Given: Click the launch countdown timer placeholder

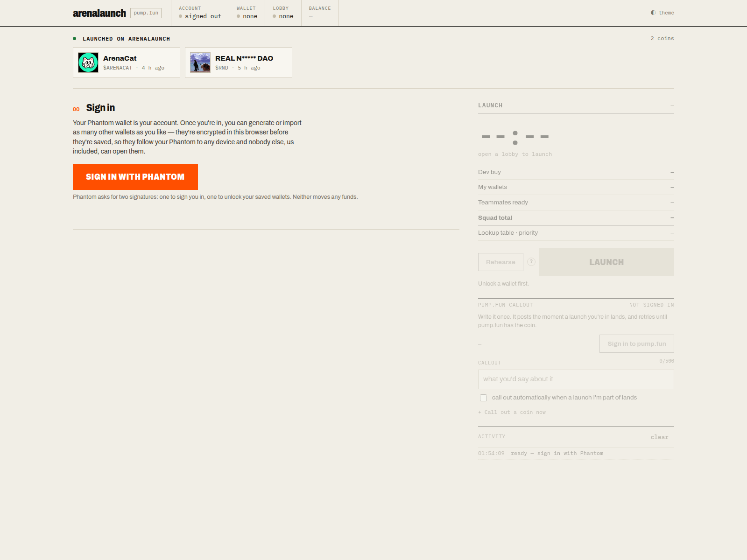Looking at the screenshot, I should click(515, 137).
